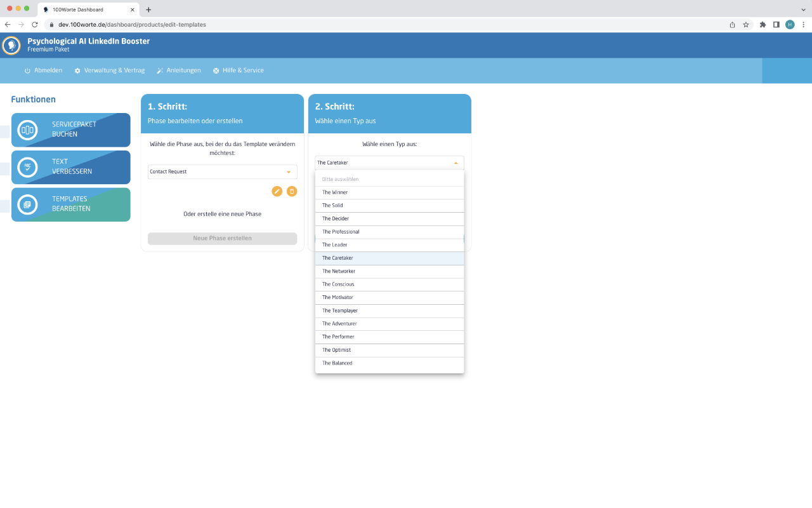
Task: Open a new browser tab
Action: pos(148,10)
